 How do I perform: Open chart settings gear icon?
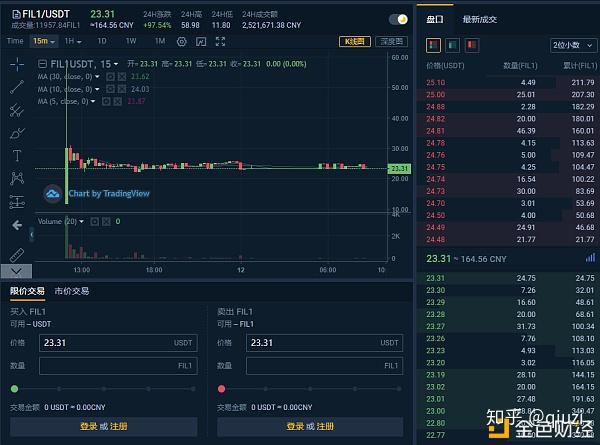182,41
